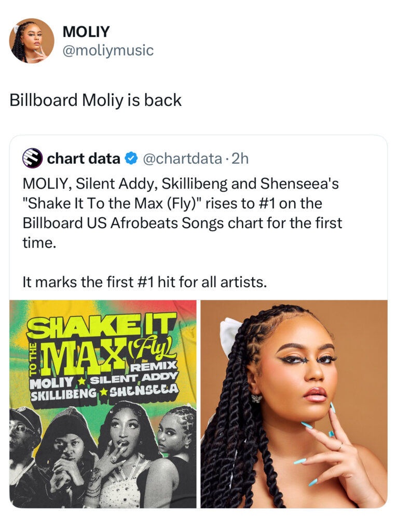Open the chart data account name

click(x=84, y=158)
